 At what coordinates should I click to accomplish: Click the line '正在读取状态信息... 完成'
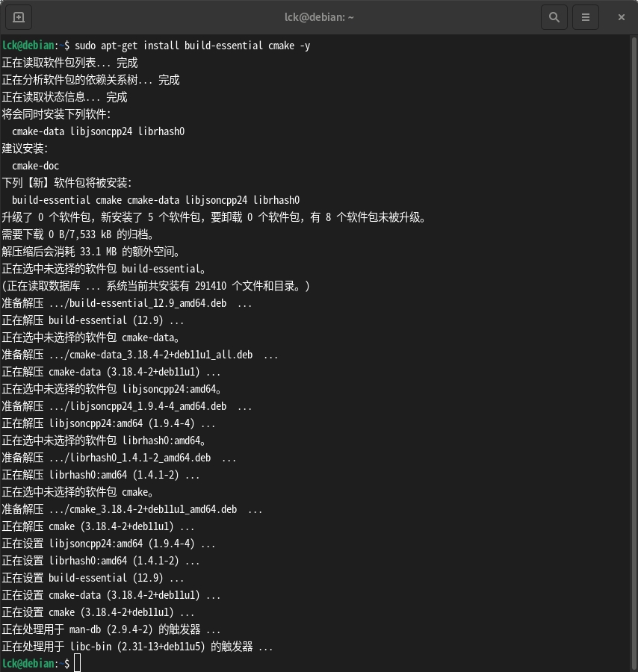[x=65, y=97]
